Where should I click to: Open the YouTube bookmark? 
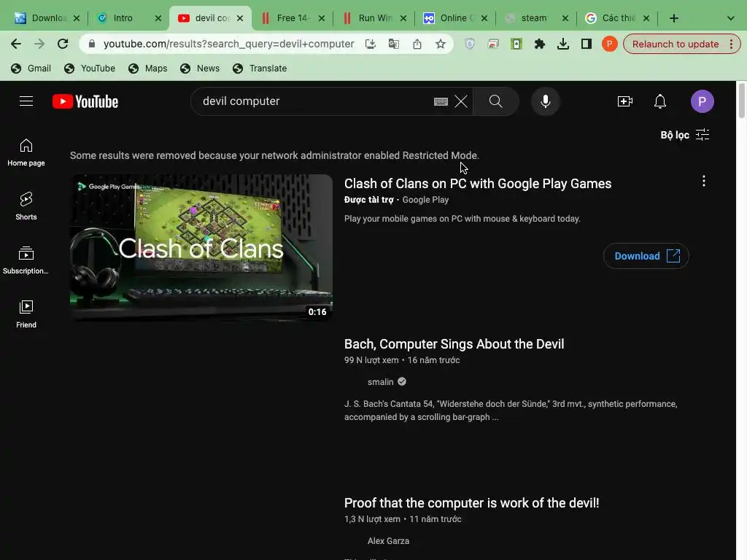(x=90, y=68)
